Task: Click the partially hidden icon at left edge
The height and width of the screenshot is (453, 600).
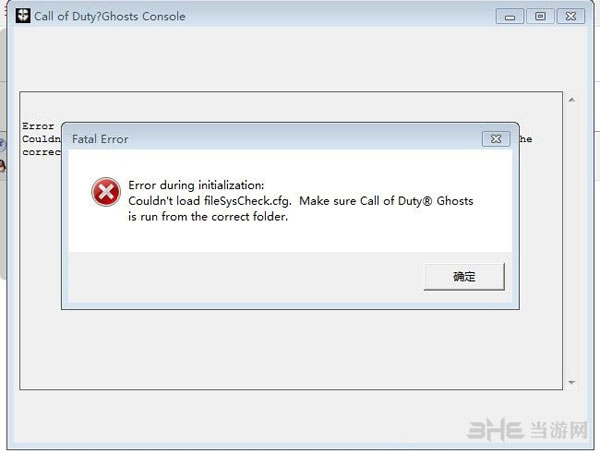Action: point(3,145)
